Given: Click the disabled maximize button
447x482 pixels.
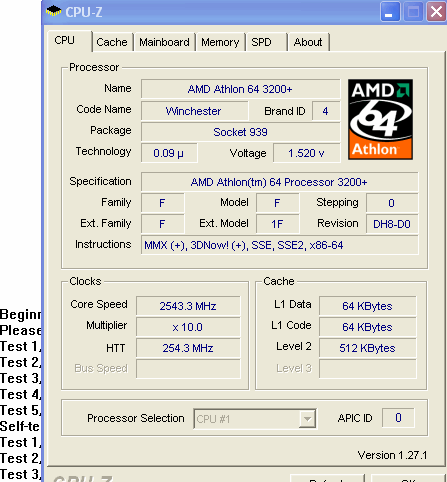Looking at the screenshot, I should pyautogui.click(x=413, y=12).
